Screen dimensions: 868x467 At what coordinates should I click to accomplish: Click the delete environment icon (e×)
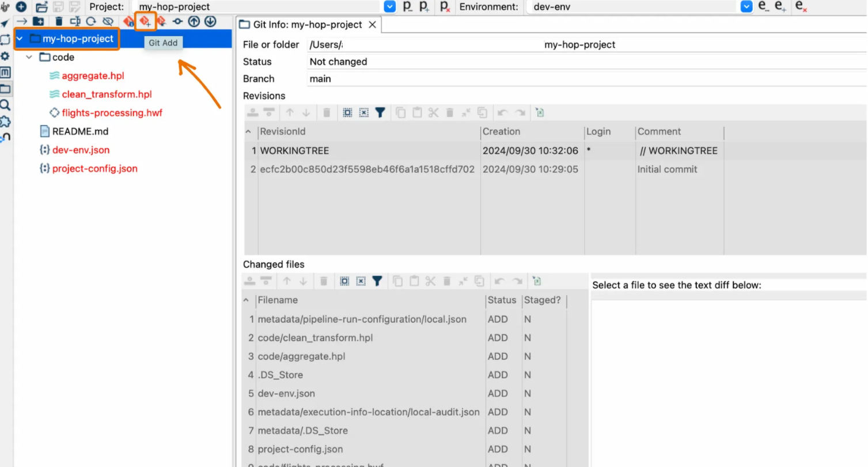pyautogui.click(x=801, y=7)
